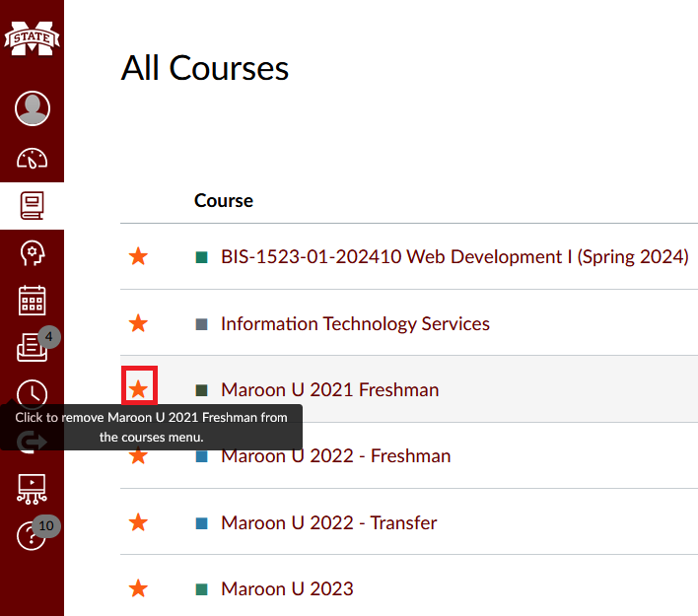This screenshot has width=698, height=616.
Task: Toggle the star for Maroon U 2022 - Transfer
Action: [x=138, y=522]
